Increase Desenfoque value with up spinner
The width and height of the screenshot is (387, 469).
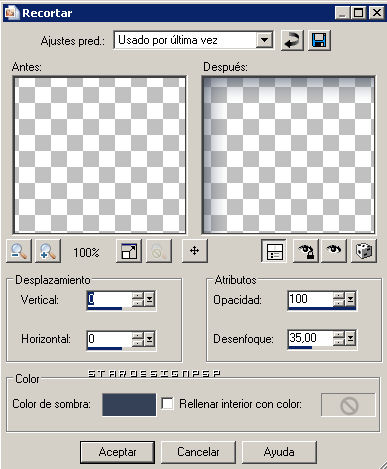(339, 334)
